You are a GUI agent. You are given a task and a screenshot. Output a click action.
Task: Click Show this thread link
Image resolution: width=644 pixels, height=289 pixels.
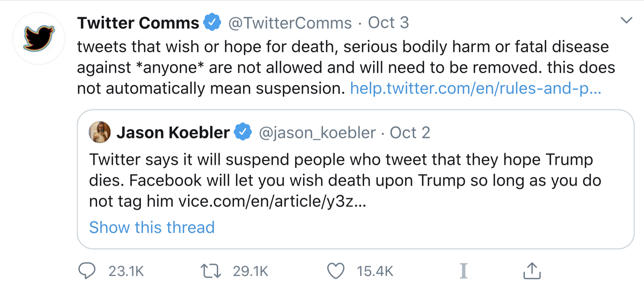click(152, 227)
